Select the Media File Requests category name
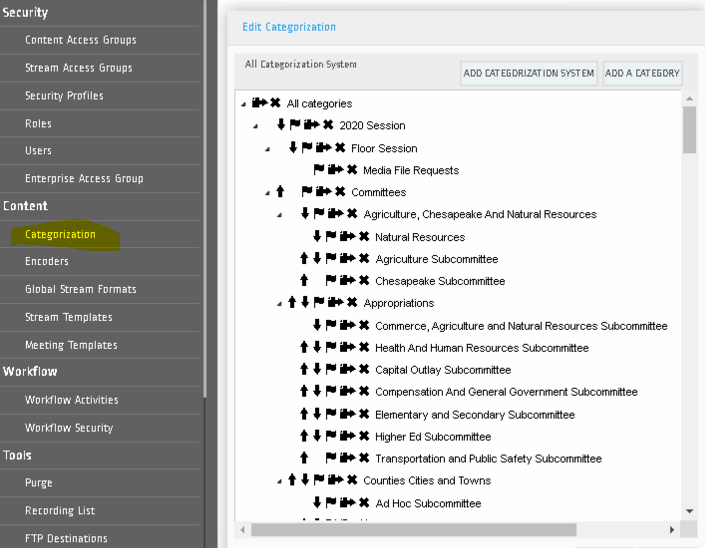 click(411, 170)
